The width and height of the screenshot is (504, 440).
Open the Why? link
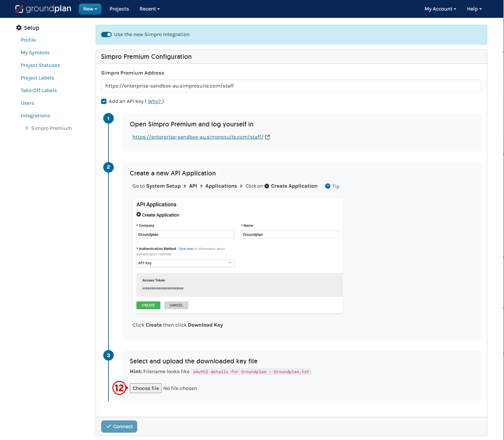click(154, 102)
